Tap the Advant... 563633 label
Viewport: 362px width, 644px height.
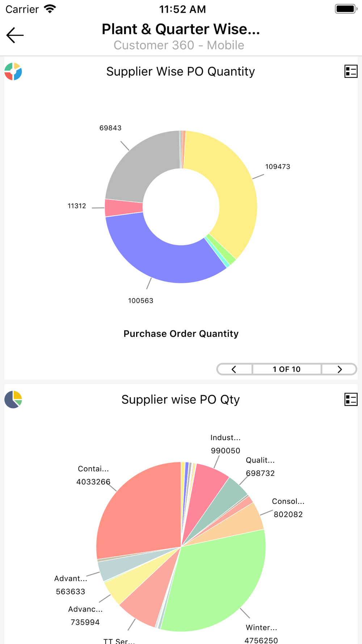tap(71, 585)
